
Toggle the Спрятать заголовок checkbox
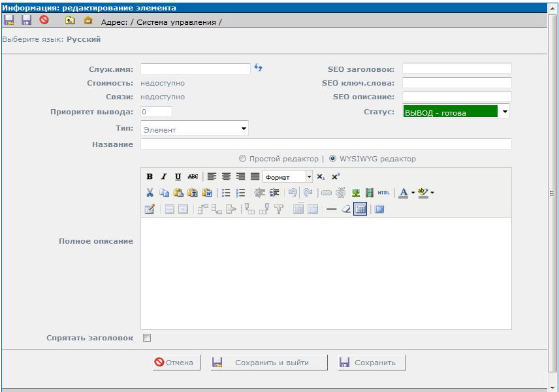coord(147,338)
